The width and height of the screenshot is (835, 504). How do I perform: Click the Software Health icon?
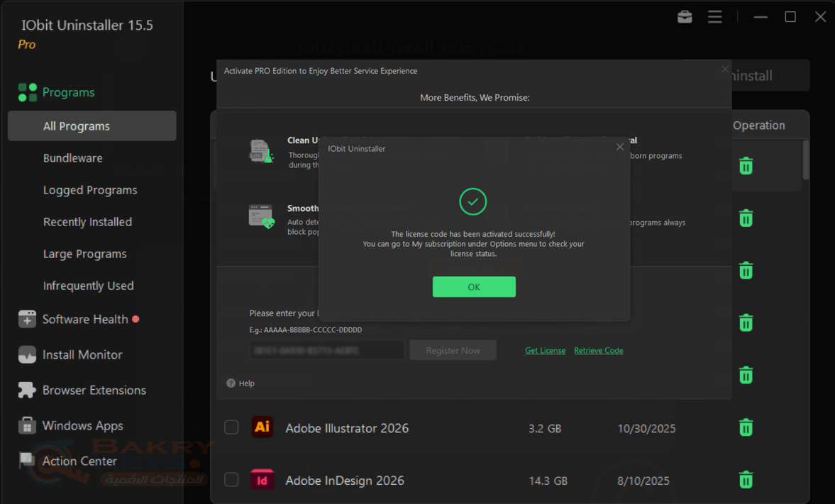coord(27,319)
